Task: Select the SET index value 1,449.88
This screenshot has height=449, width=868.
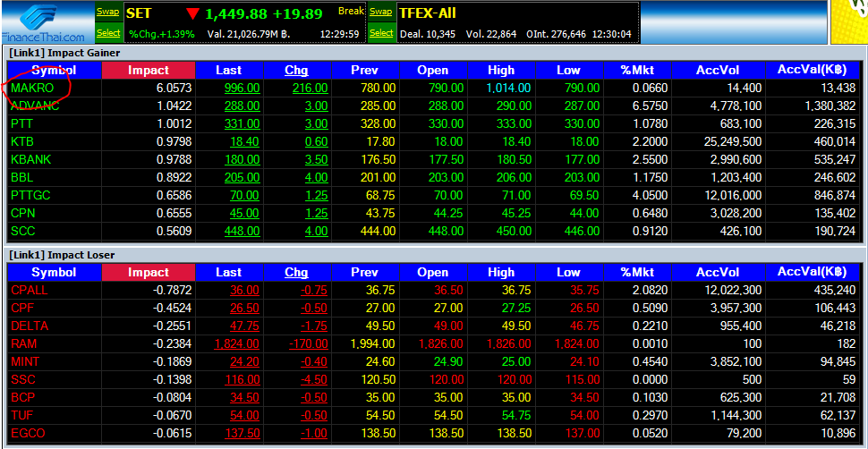Action: click(236, 13)
